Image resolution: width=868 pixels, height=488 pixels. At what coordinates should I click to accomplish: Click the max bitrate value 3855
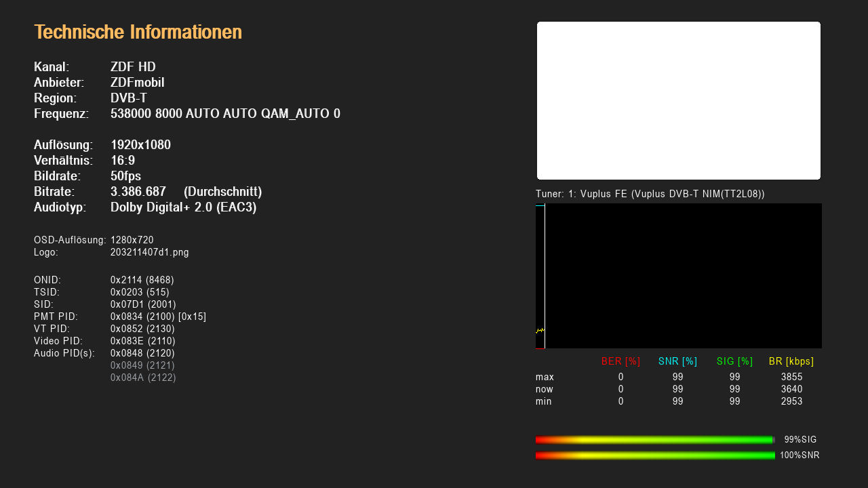coord(791,377)
